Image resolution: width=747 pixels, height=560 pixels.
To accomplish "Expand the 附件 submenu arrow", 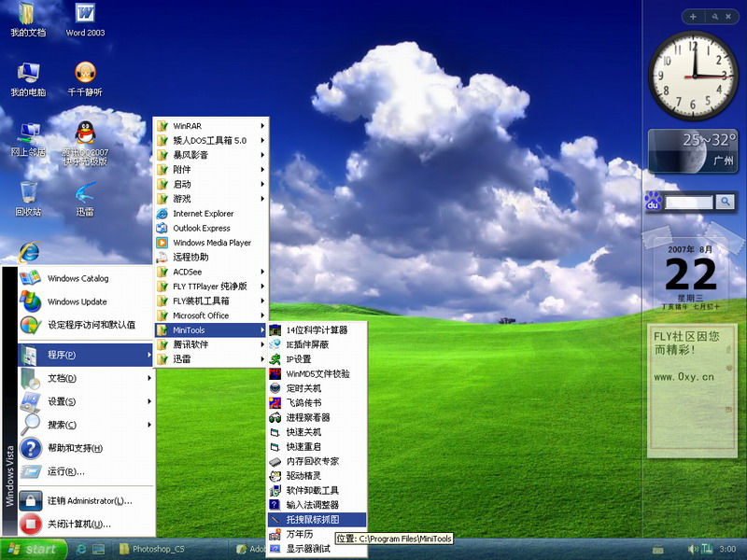I will [x=262, y=170].
